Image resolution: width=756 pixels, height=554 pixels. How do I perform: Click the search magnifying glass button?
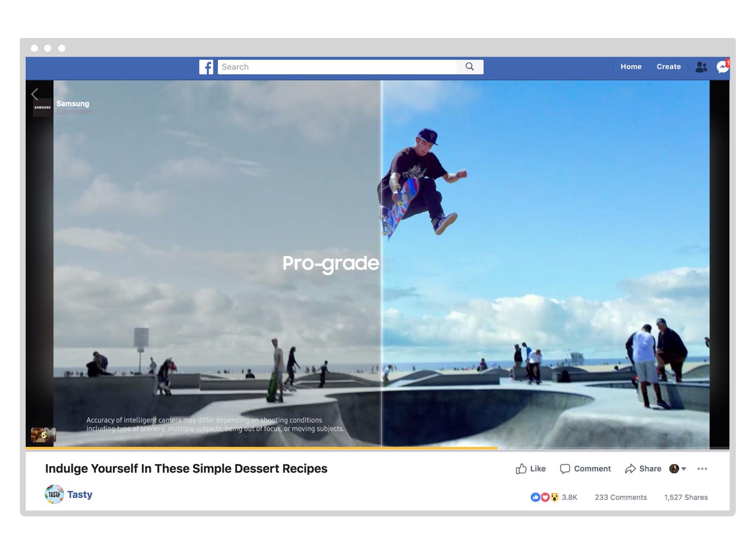click(470, 67)
